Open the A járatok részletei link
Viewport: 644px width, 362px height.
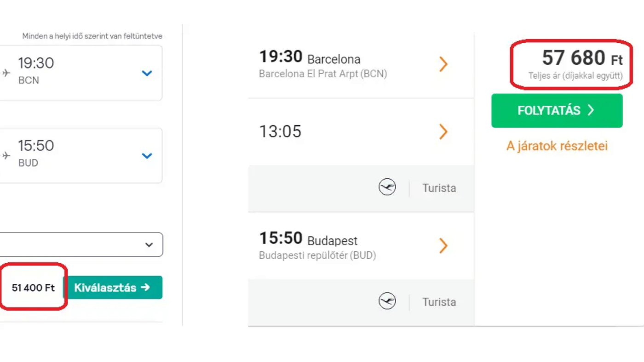[x=557, y=146]
